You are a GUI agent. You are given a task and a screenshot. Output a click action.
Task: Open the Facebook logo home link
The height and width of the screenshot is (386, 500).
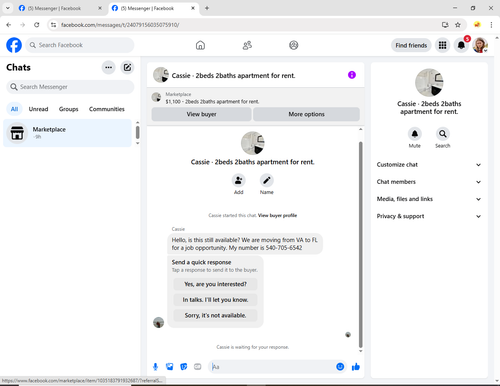[x=14, y=45]
